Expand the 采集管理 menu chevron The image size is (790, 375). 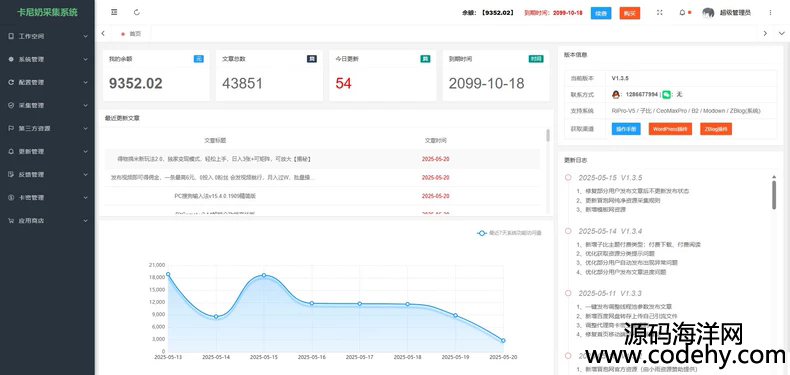tap(86, 105)
